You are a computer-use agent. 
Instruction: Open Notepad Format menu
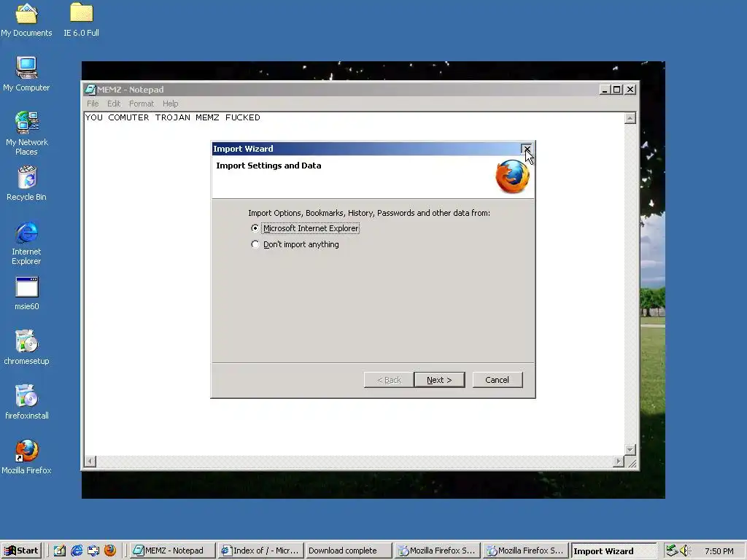pyautogui.click(x=142, y=104)
